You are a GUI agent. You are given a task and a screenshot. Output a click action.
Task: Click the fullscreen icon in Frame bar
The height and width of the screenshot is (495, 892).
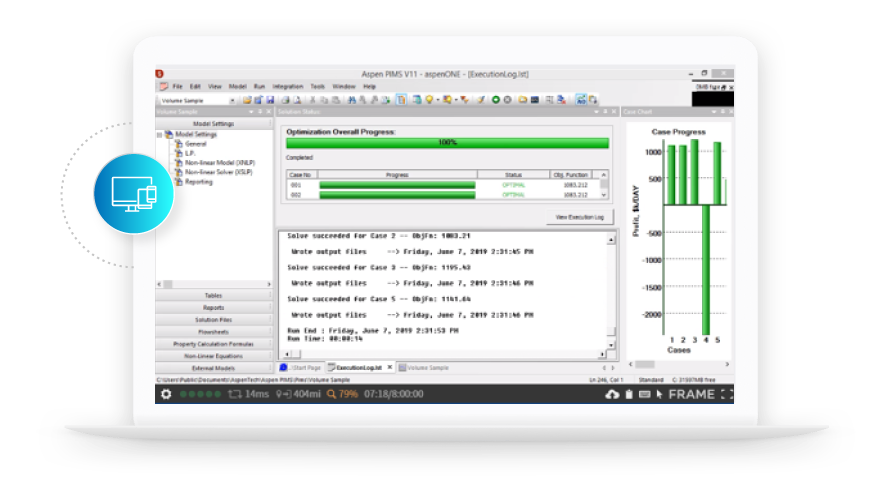tap(727, 394)
